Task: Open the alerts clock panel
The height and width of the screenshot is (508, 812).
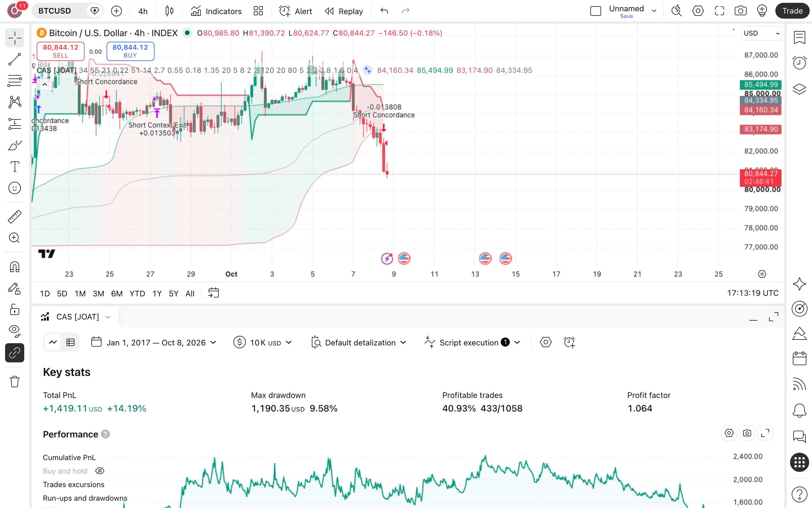Action: 799,62
